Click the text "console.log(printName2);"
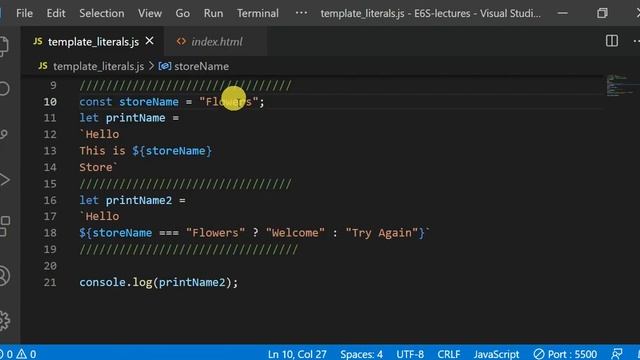This screenshot has width=640, height=360. (158, 282)
